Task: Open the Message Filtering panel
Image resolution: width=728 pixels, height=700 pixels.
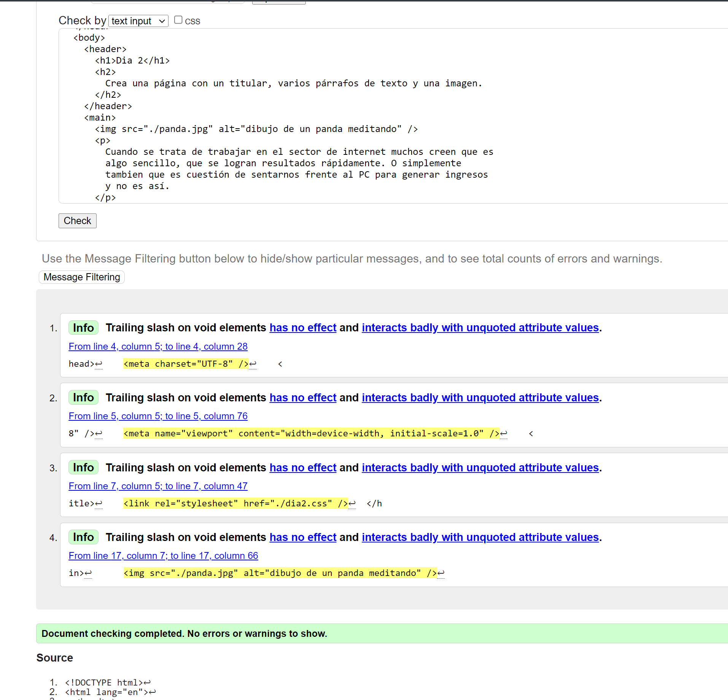Action: (82, 277)
